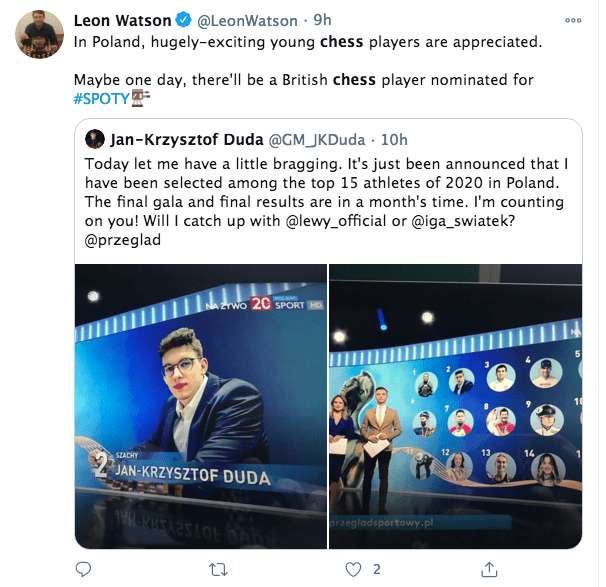This screenshot has width=606, height=587.
Task: Open the share tweet menu
Action: [489, 569]
